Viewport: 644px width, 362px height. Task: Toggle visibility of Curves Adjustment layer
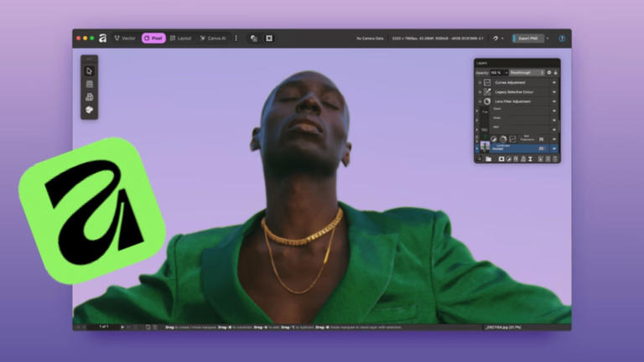tap(553, 82)
